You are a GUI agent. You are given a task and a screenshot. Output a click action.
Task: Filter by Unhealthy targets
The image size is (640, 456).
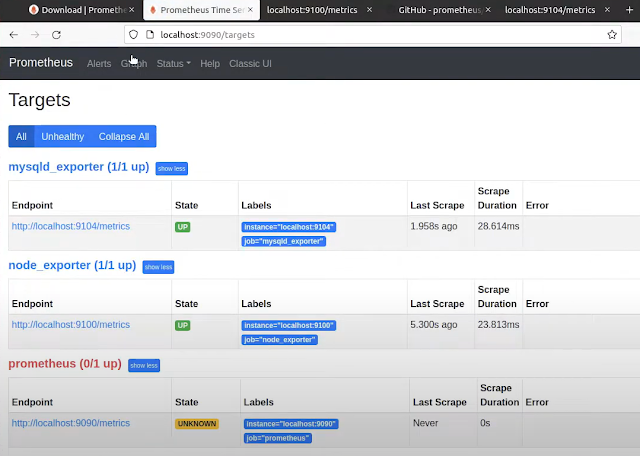point(62,136)
